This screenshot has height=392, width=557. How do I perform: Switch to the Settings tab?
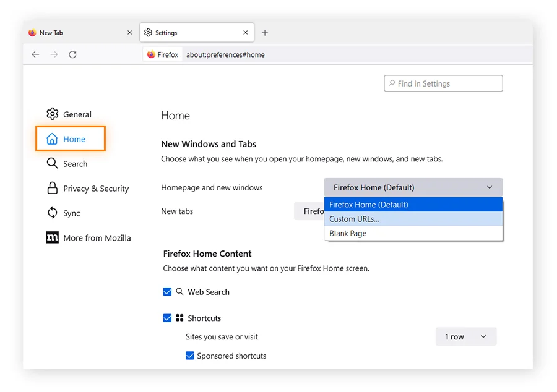coord(197,33)
